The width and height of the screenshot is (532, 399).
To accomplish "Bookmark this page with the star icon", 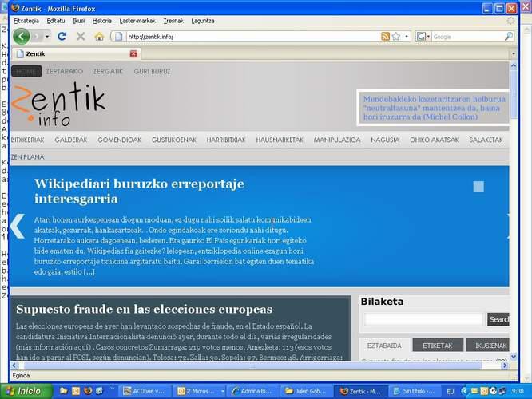I will click(x=396, y=36).
